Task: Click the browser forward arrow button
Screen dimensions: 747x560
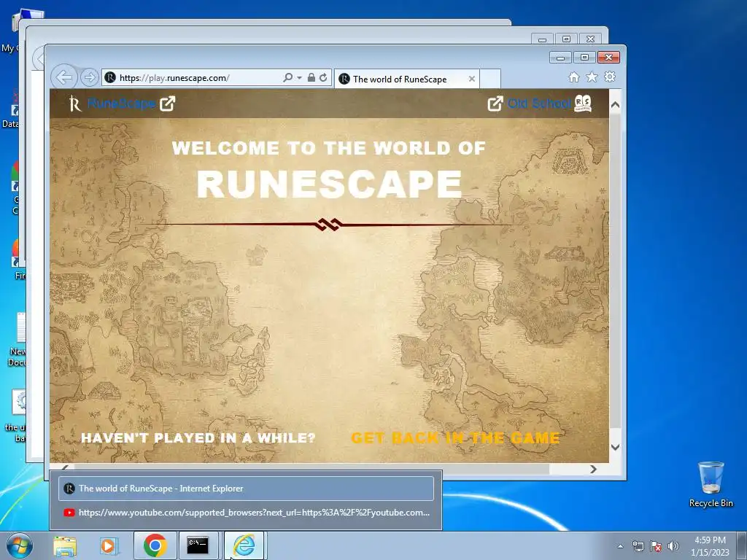Action: (89, 77)
